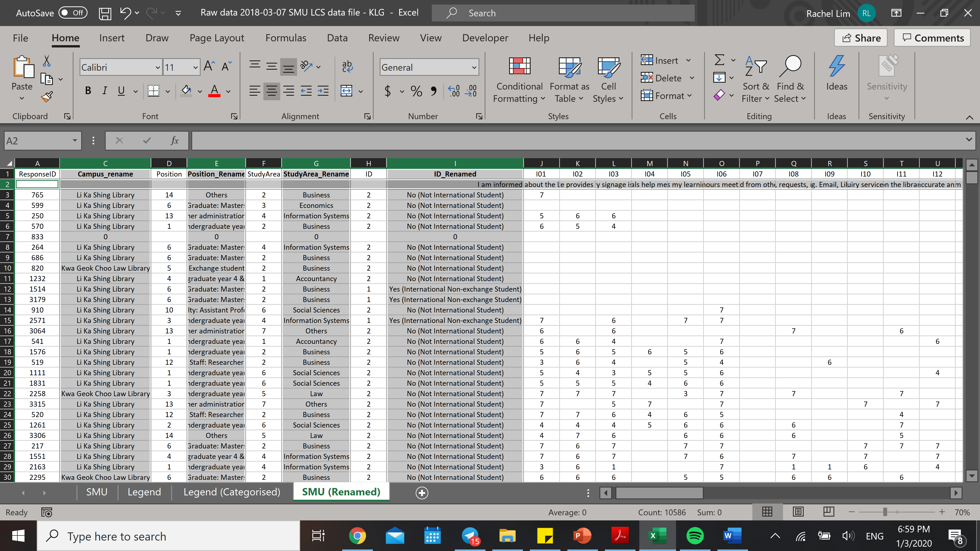Click Format cells button
The width and height of the screenshot is (980, 551).
pyautogui.click(x=667, y=95)
